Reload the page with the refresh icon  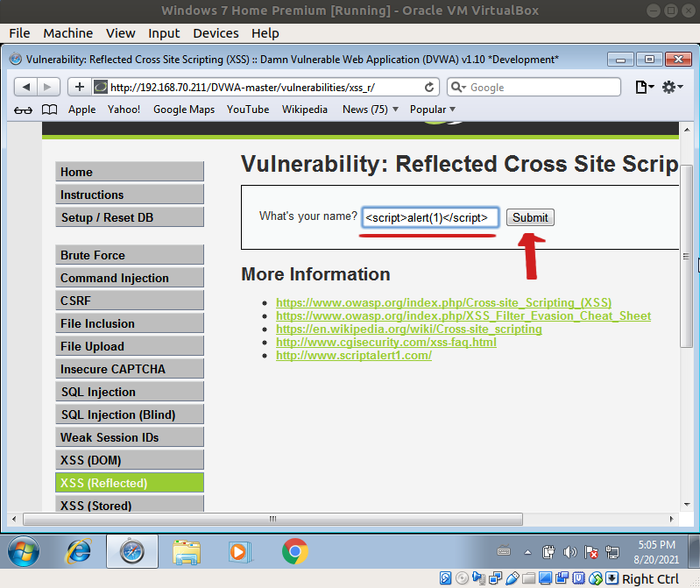tap(429, 87)
